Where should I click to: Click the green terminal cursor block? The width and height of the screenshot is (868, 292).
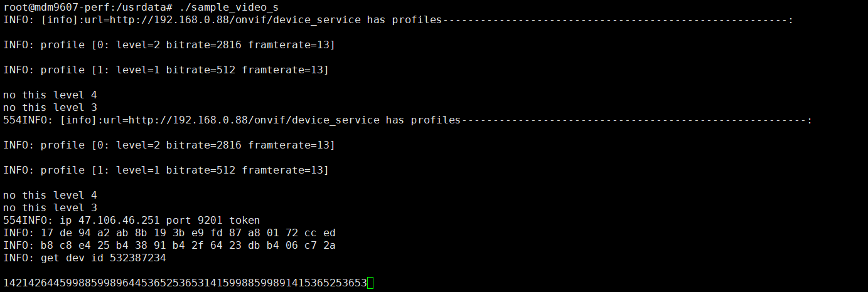click(370, 283)
